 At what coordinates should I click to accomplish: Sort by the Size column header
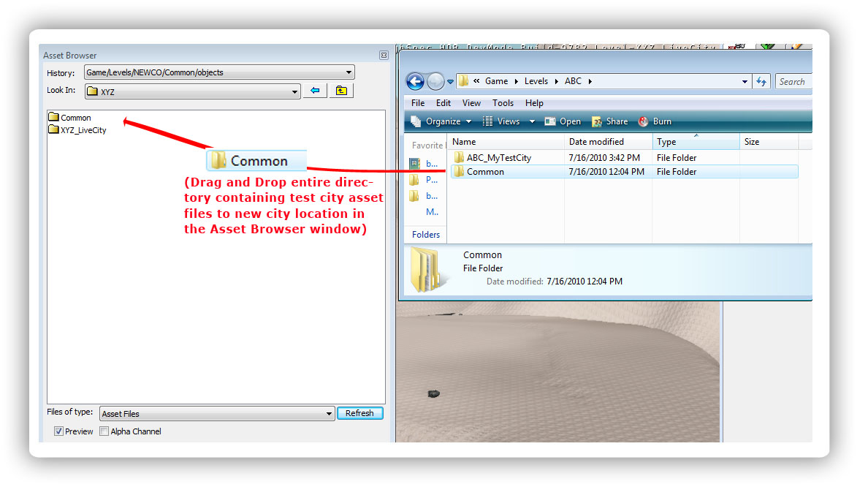click(x=769, y=142)
